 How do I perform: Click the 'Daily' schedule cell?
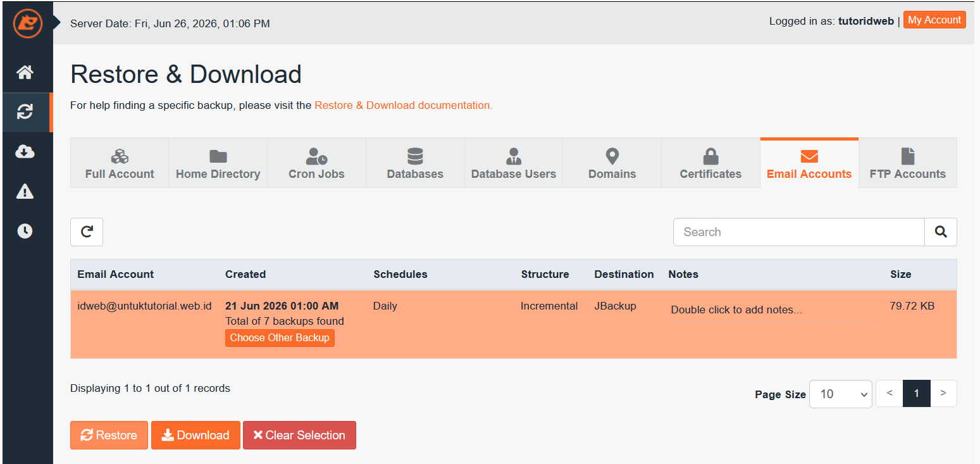coord(385,306)
